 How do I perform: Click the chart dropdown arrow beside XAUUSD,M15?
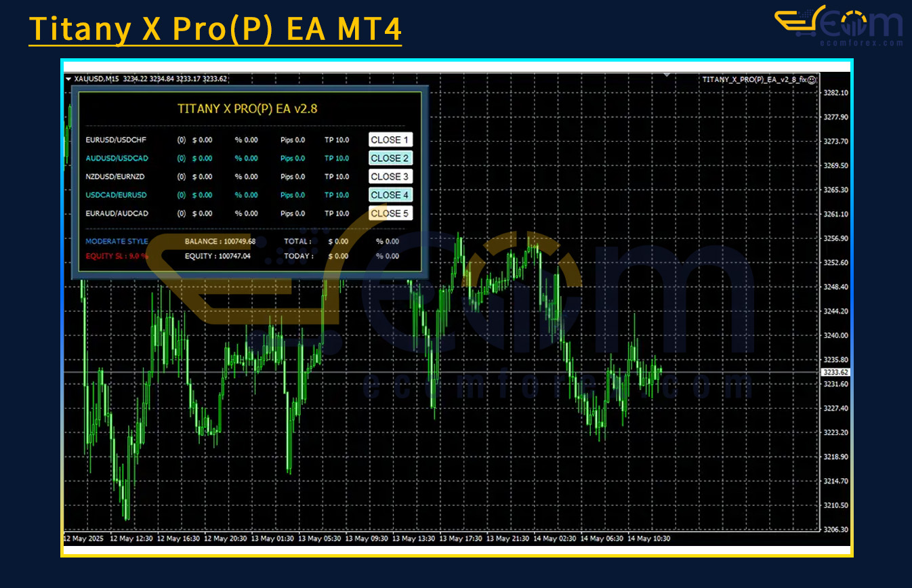coord(68,79)
